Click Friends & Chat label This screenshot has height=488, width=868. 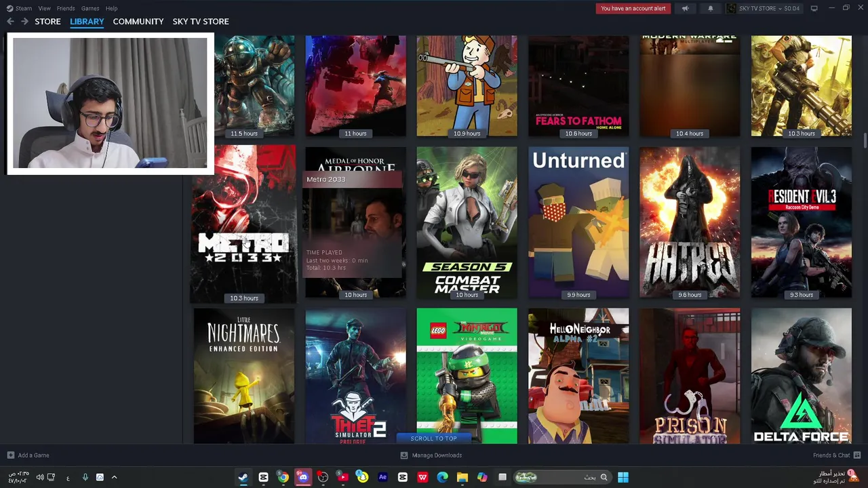(831, 455)
